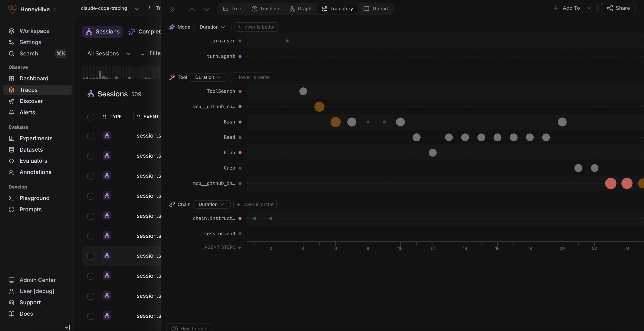The height and width of the screenshot is (331, 644).
Task: Click the Docs book icon
Action: 11,314
